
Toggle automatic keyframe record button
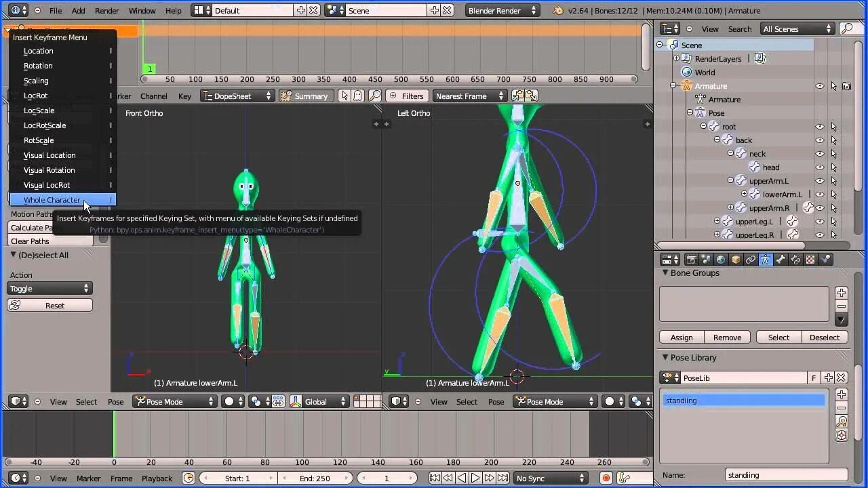(606, 479)
